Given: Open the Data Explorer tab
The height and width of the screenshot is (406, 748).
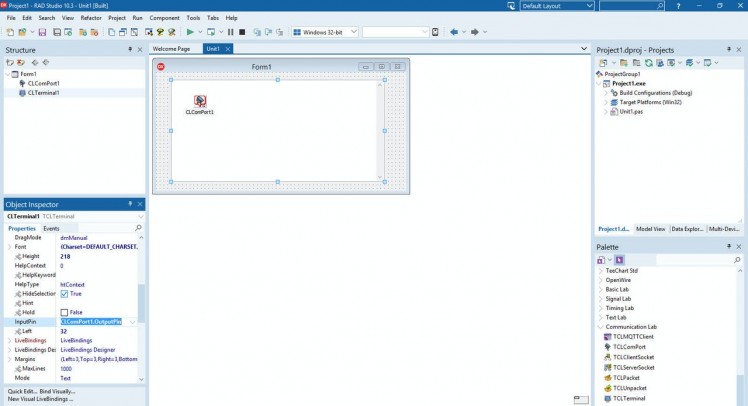Looking at the screenshot, I should click(687, 229).
